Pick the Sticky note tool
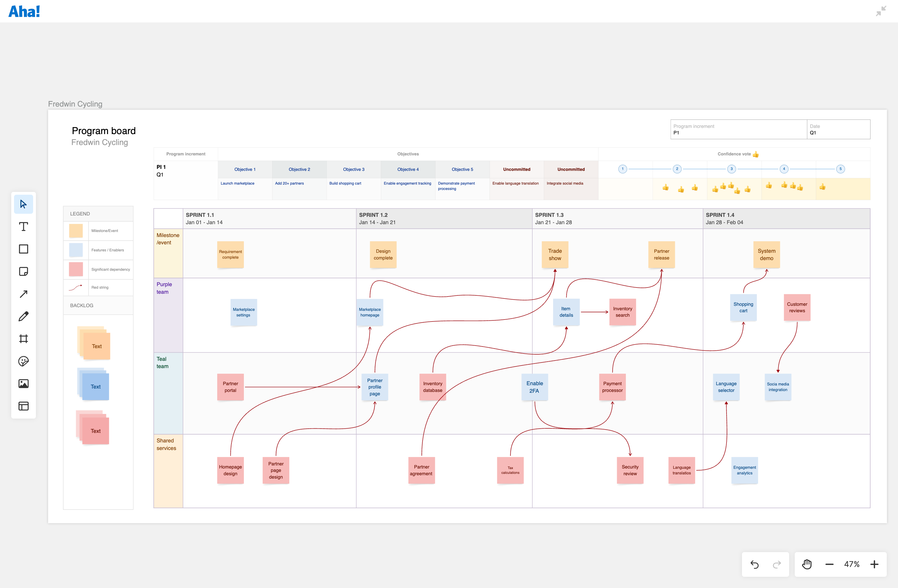Viewport: 898px width, 588px height. click(23, 272)
